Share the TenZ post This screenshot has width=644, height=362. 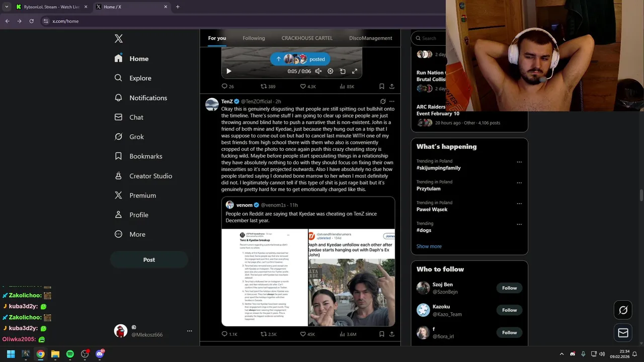(392, 334)
